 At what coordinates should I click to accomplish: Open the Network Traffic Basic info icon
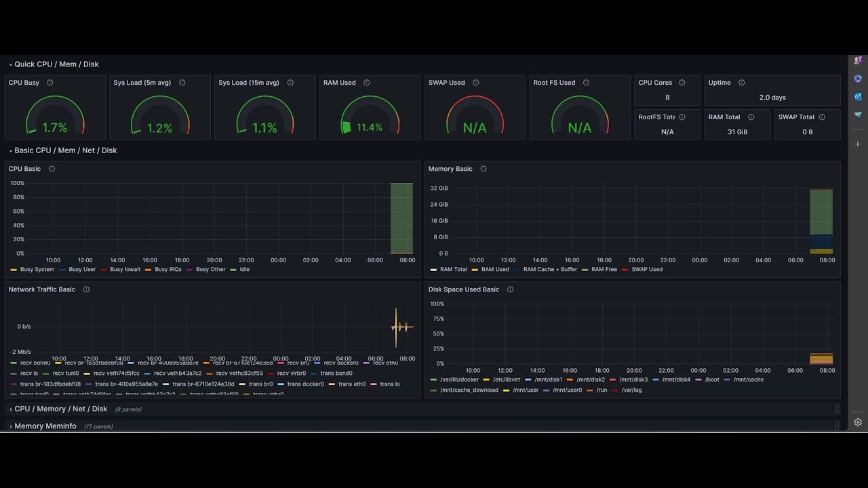click(86, 289)
